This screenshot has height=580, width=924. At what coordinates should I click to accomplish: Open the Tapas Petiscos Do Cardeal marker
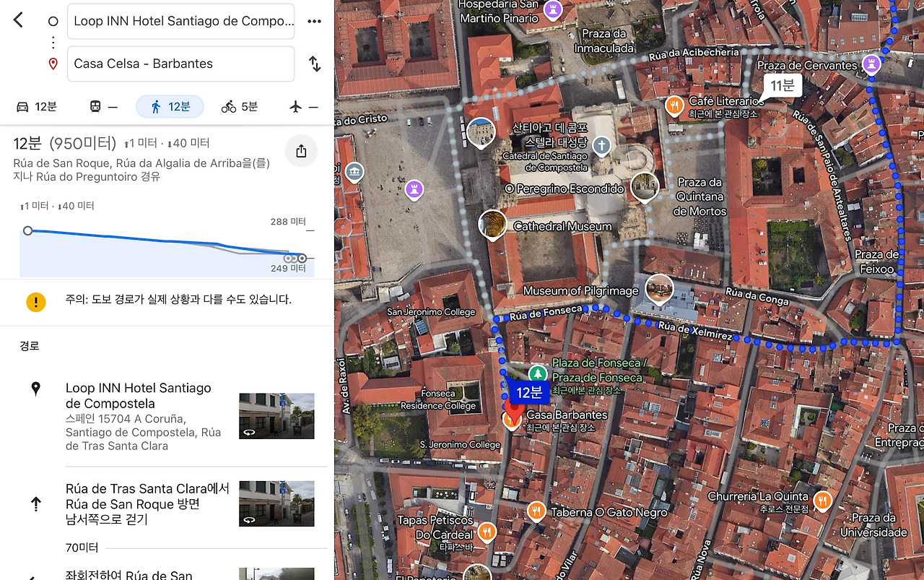click(487, 534)
